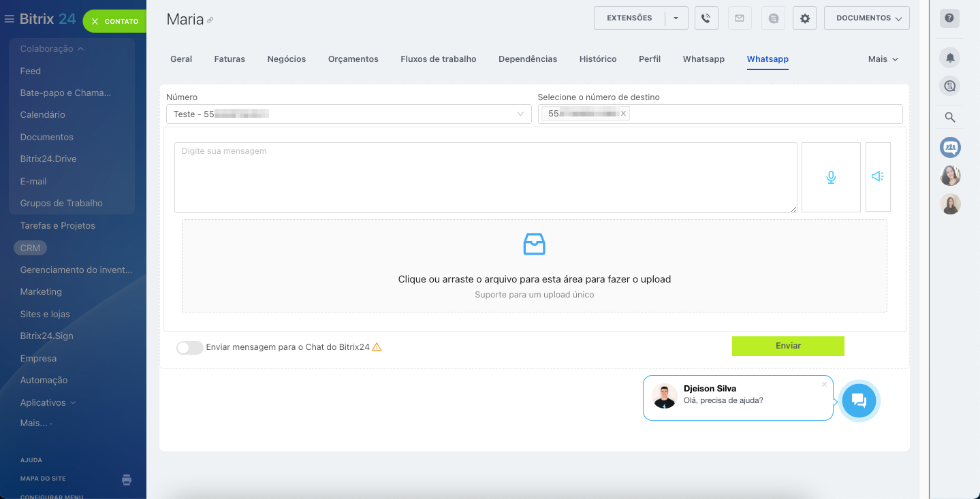Expand the Número dropdown selector
Screen dimensions: 980x499
pos(348,114)
